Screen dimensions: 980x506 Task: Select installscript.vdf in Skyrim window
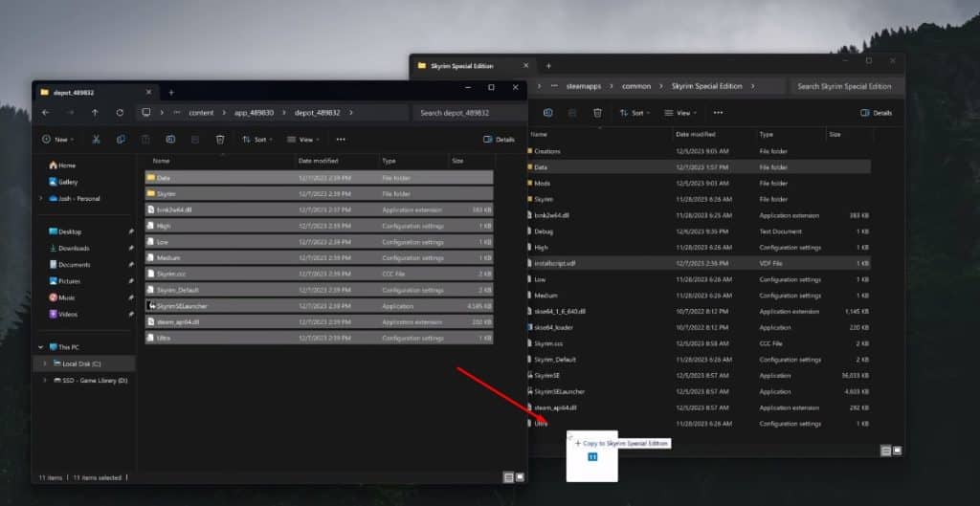point(699,264)
